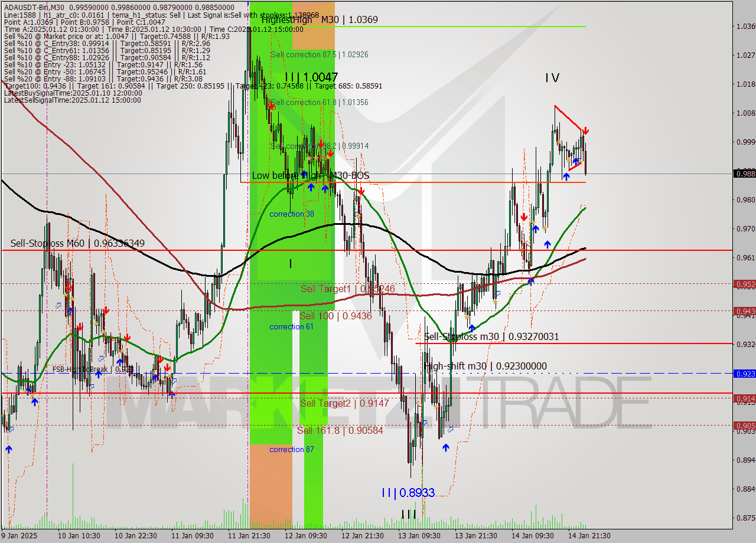Click the blue 'correction 87' label
Screen dimensions: 756x543
click(291, 449)
